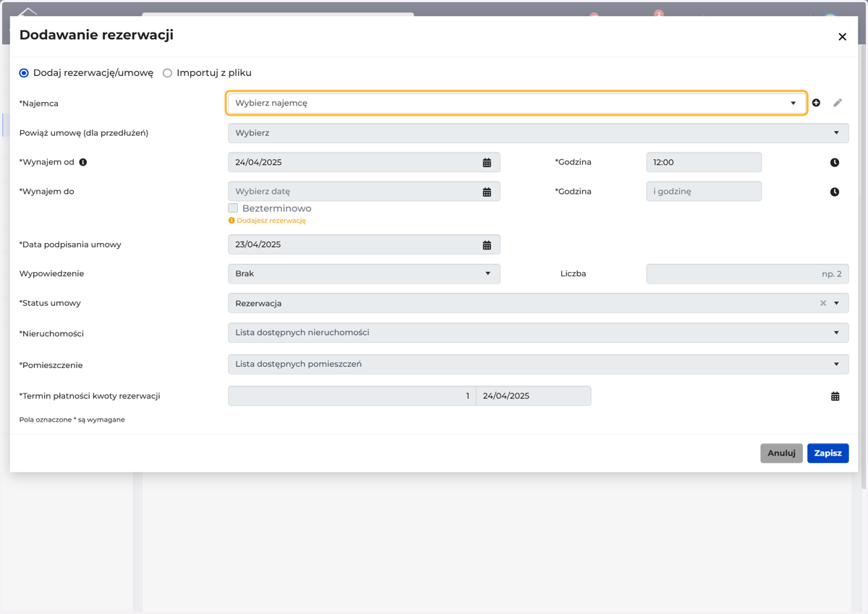Click the info icon next to Wynajem od
This screenshot has height=614, width=868.
83,162
